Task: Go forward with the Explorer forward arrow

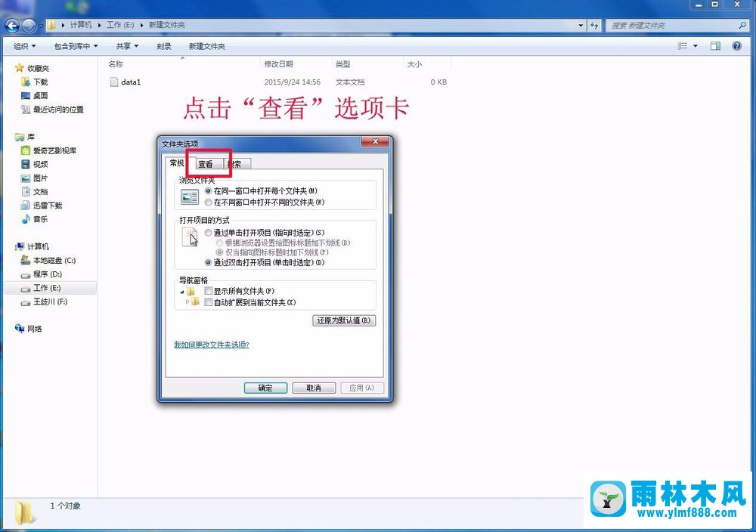Action: 29,26
